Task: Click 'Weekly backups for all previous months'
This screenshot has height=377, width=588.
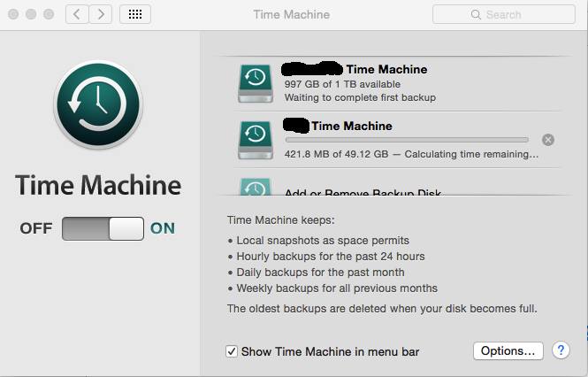Action: coord(337,289)
